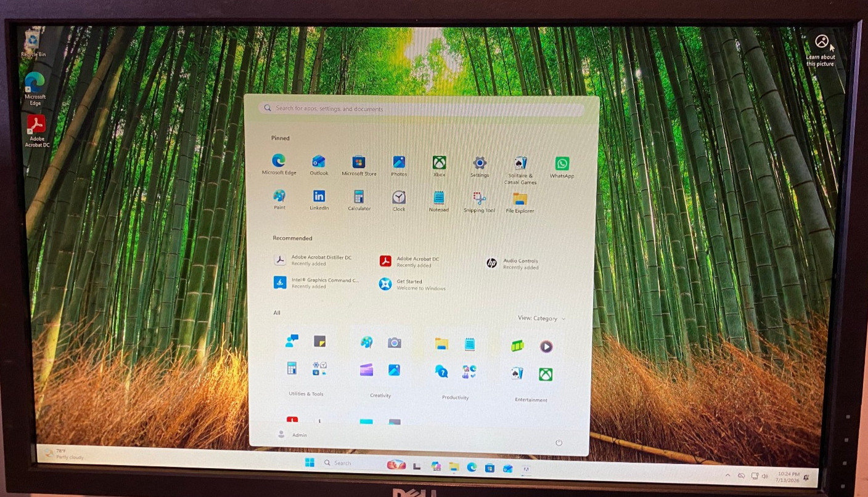Open Notepad from pinned apps
This screenshot has height=497, width=868.
click(x=438, y=201)
